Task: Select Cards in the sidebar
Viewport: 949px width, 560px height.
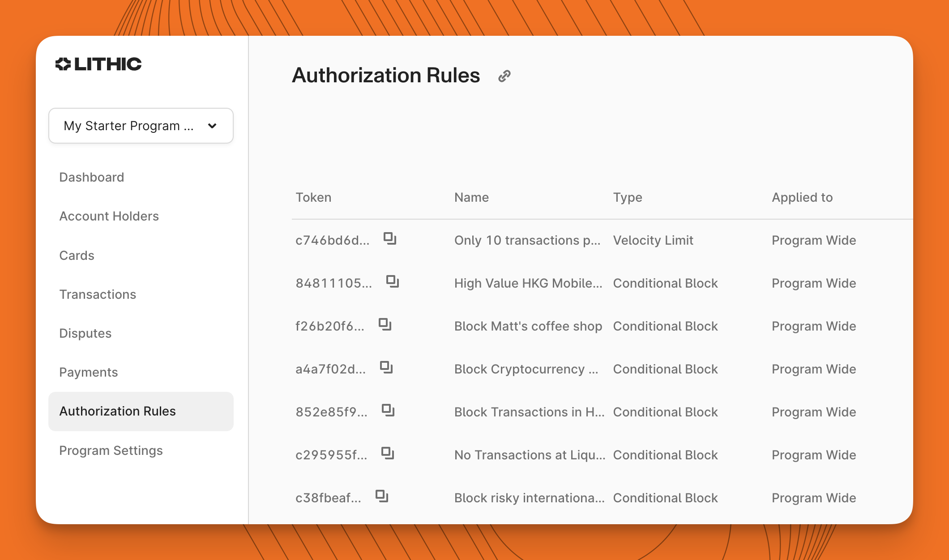Action: click(77, 255)
